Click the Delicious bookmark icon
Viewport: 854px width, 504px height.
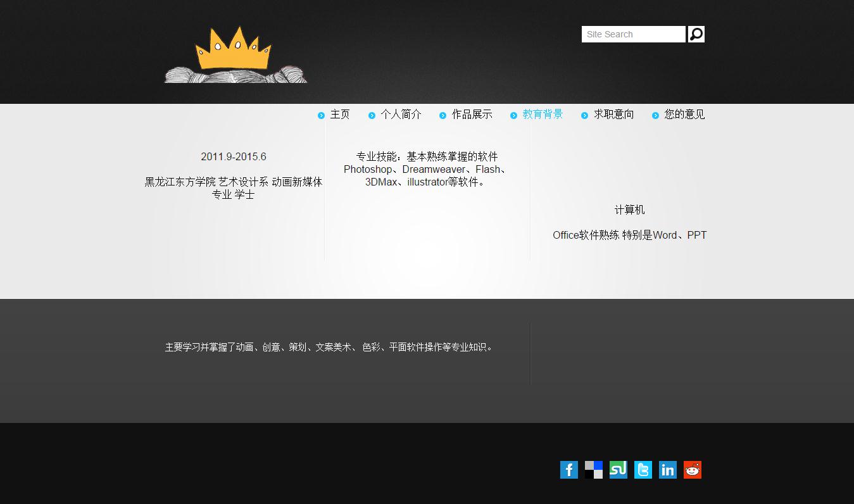click(593, 470)
